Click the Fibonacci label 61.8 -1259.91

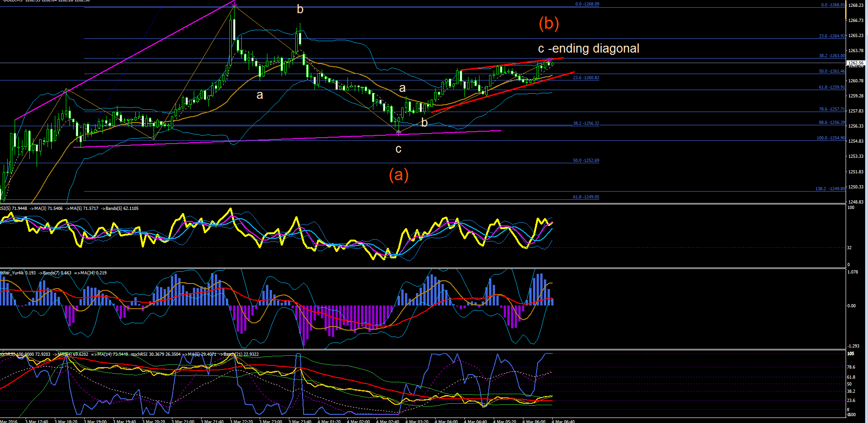click(x=831, y=87)
